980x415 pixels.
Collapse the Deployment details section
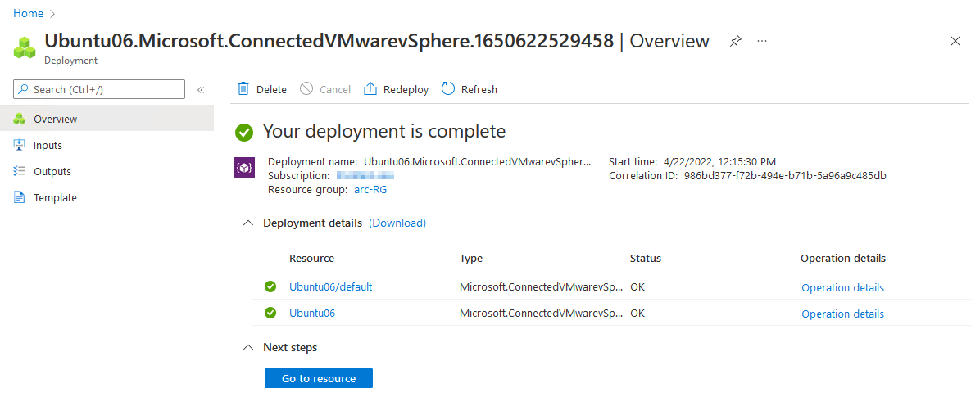tap(248, 223)
